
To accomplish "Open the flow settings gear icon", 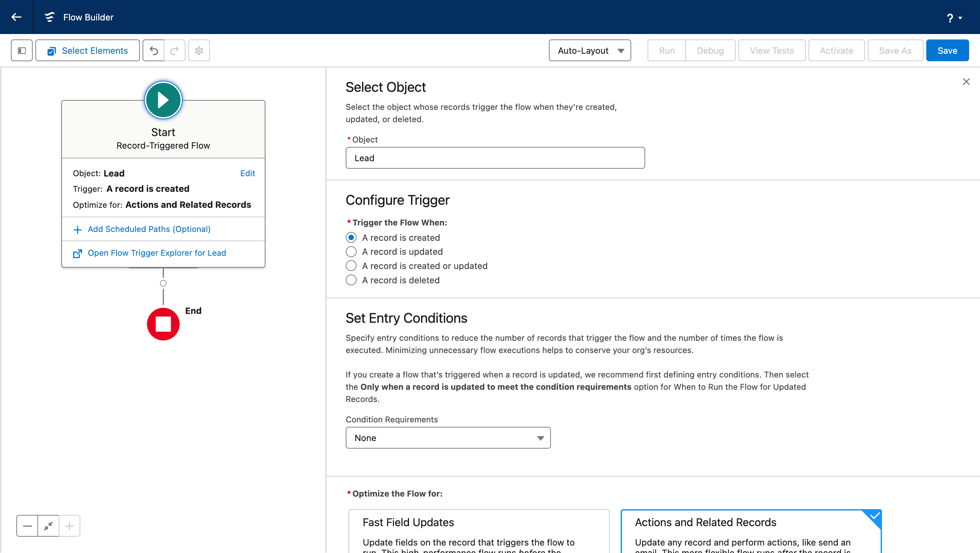I will coord(199,50).
